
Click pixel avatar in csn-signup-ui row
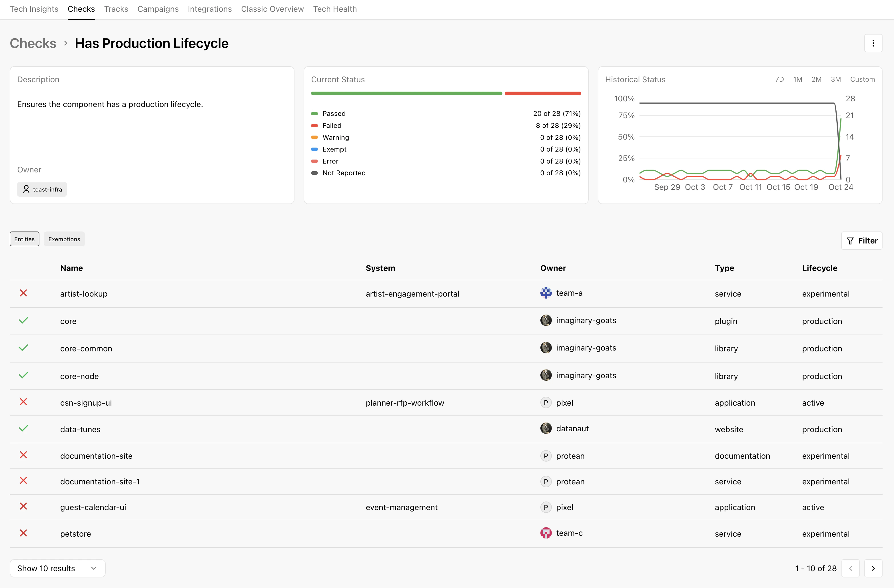tap(546, 402)
